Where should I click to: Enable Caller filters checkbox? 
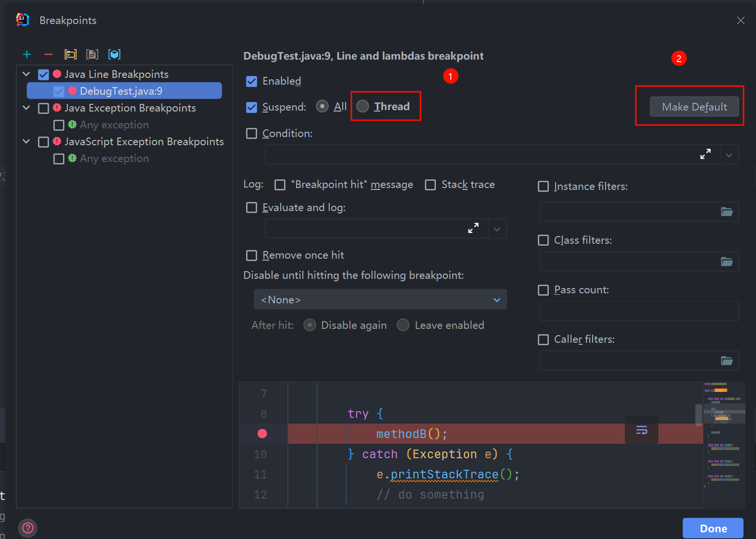pos(543,339)
